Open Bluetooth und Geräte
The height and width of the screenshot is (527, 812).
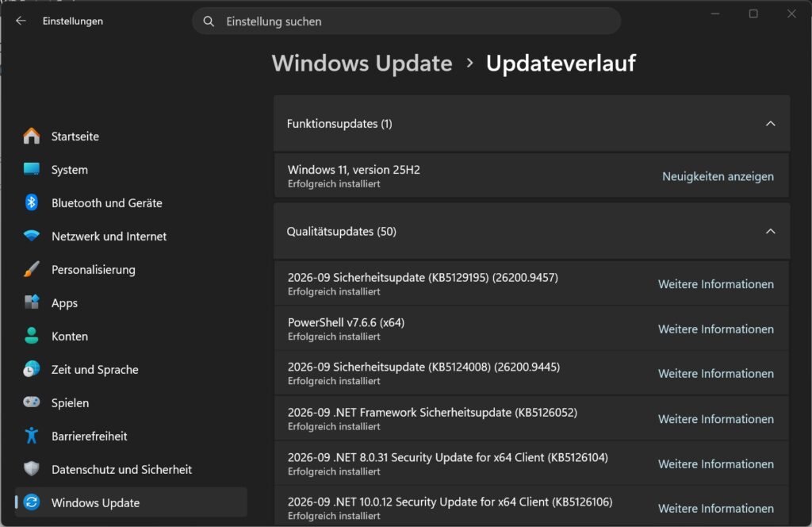pyautogui.click(x=131, y=202)
